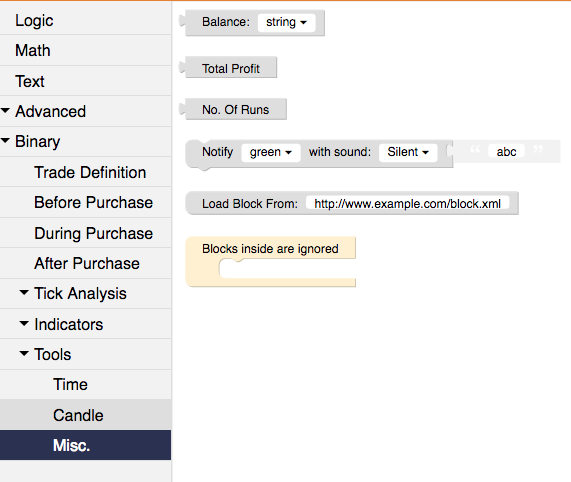Open the Notify green color dropdown
The width and height of the screenshot is (571, 482).
pos(271,152)
